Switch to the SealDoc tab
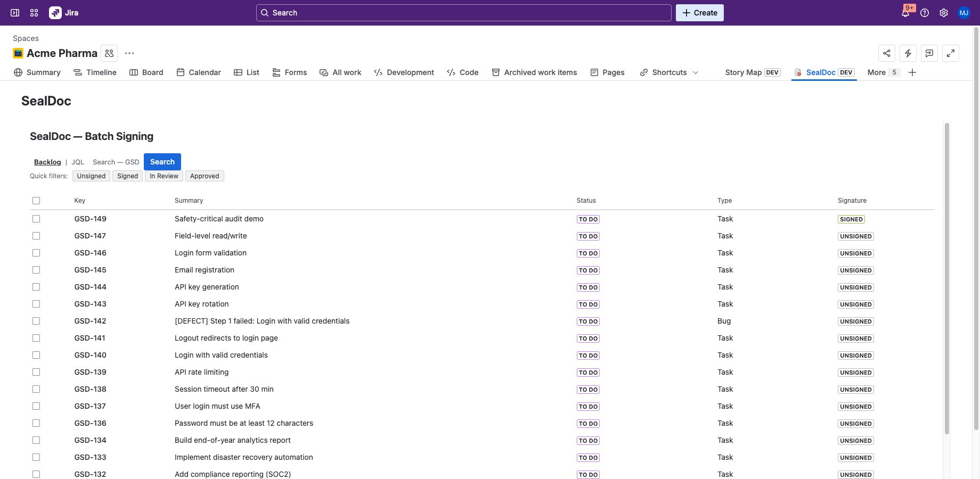Viewport: 980px width, 479px height. pos(822,72)
